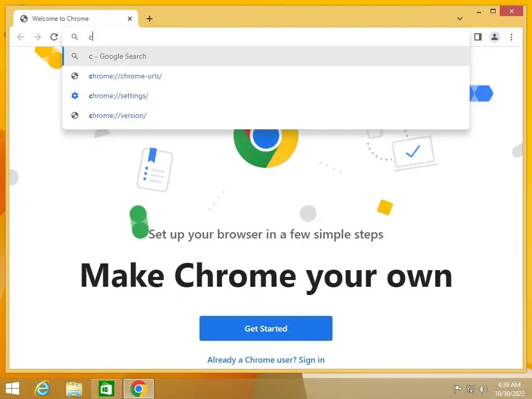Click the magnifier icon in the address bar
Viewport: 532px width, 399px height.
[x=75, y=37]
